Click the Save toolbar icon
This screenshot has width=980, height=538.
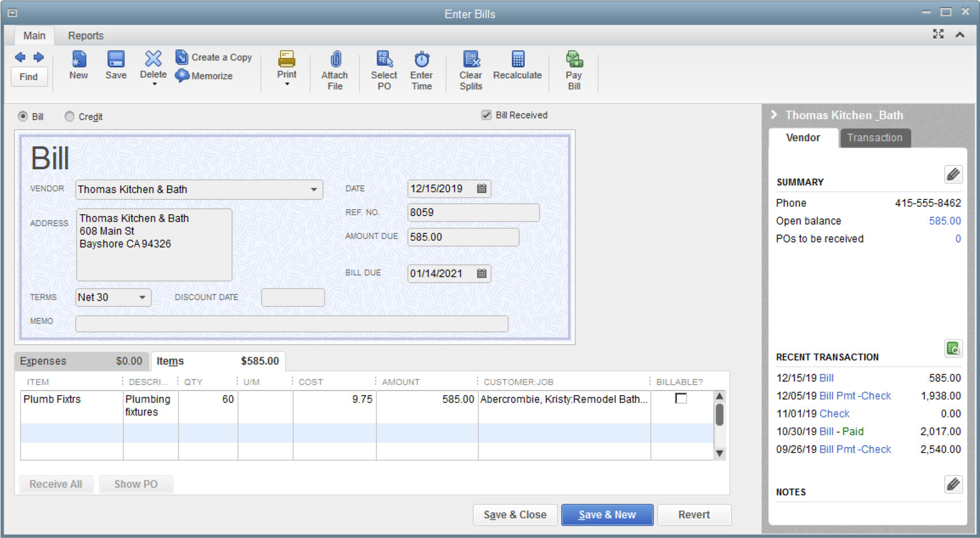click(116, 59)
